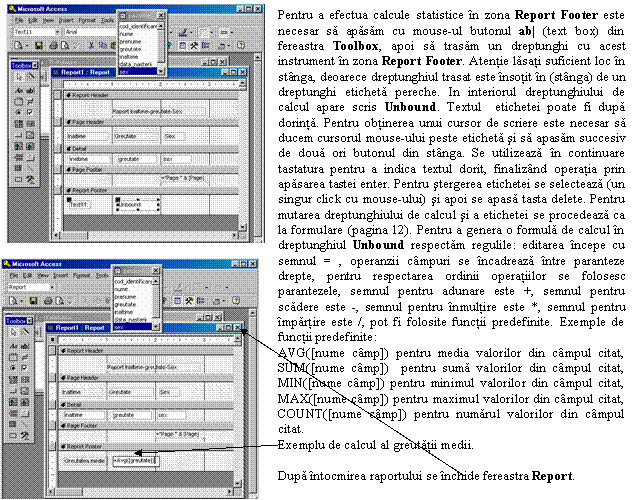This screenshot has height=500, width=636.
Task: Close the lower Report1 : Report window
Action: point(238,327)
